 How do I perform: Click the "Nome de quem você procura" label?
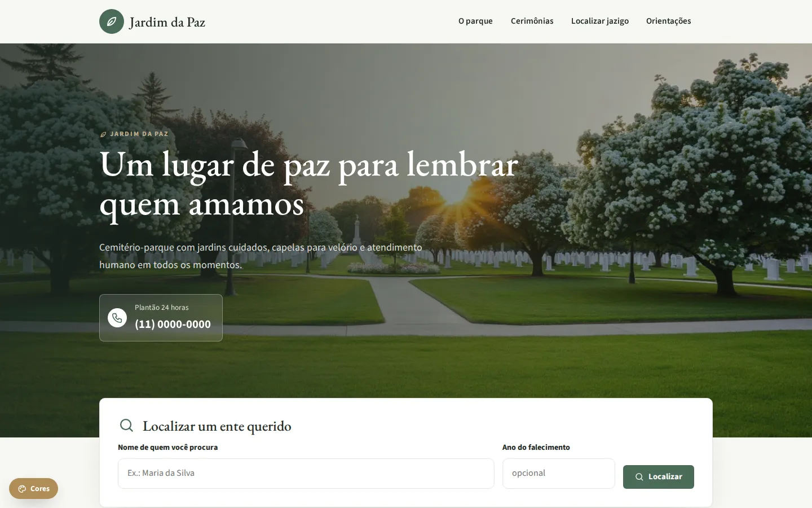(168, 447)
